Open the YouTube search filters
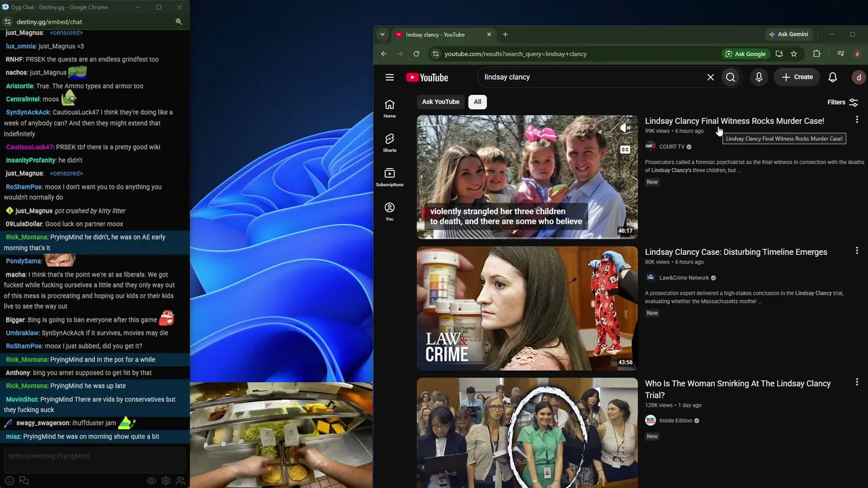 pyautogui.click(x=843, y=102)
